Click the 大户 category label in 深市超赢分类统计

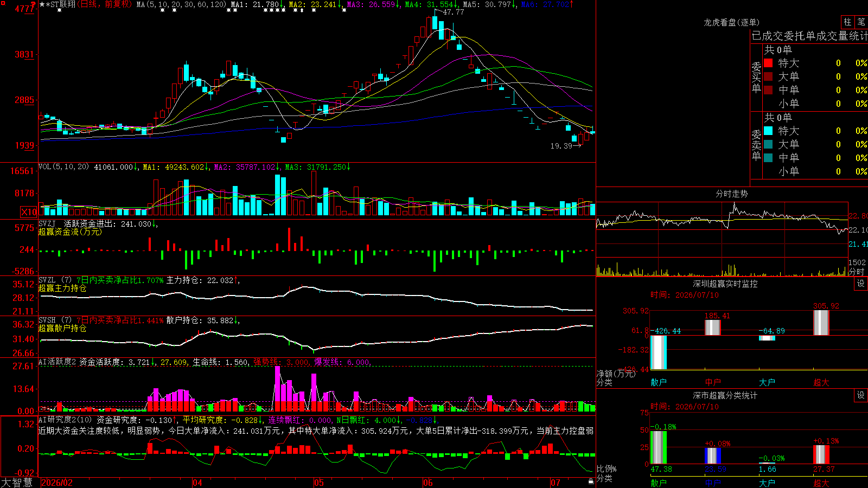point(767,483)
